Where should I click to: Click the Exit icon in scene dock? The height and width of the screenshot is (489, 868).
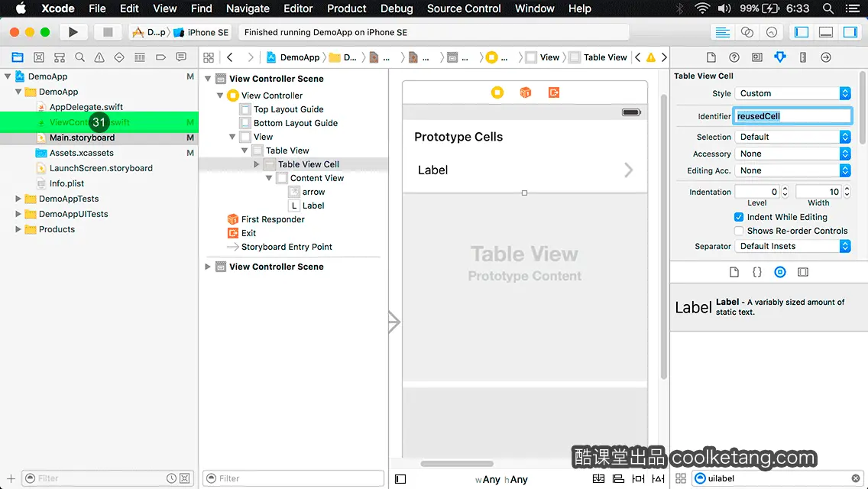(553, 92)
